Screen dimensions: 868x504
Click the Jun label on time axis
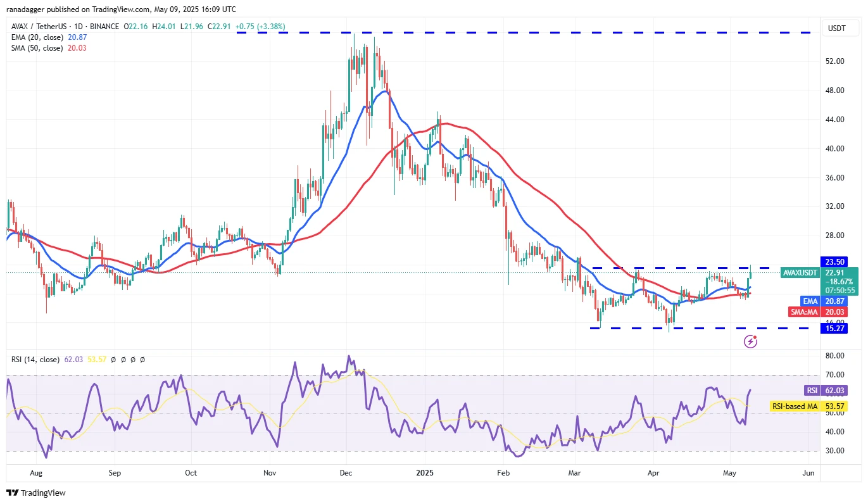pos(808,473)
